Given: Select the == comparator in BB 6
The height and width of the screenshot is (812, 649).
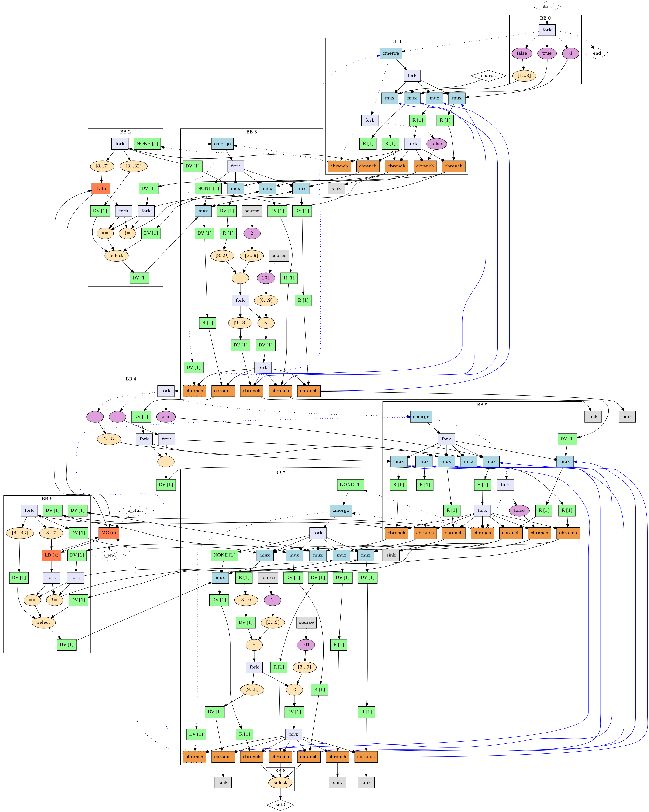Looking at the screenshot, I should pos(32,600).
